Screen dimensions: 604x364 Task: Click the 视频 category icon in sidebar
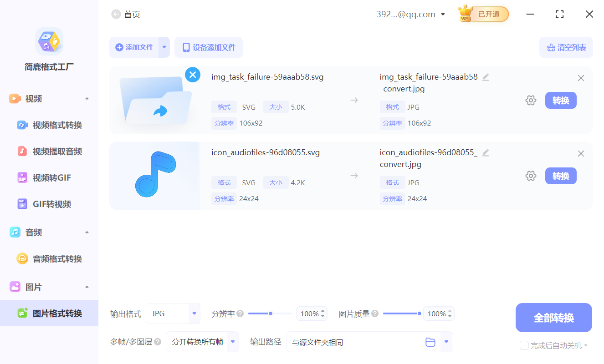click(15, 99)
